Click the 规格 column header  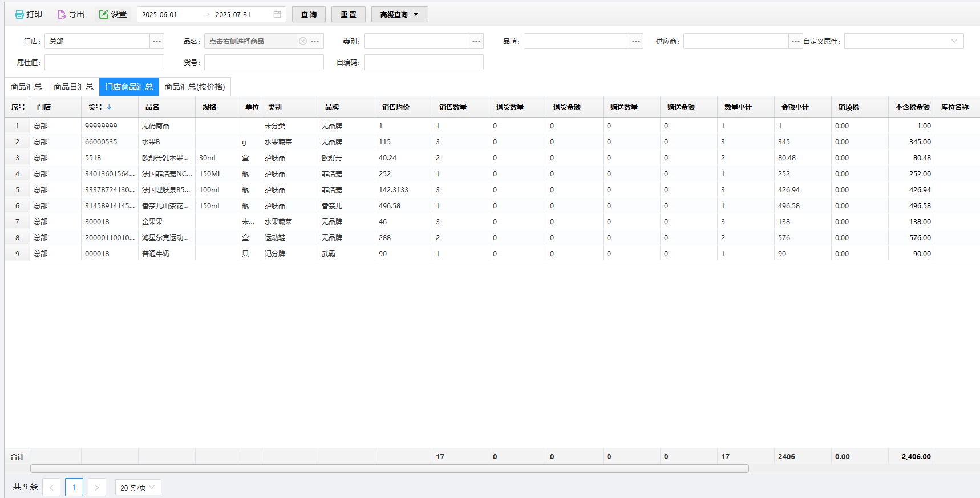[x=217, y=107]
